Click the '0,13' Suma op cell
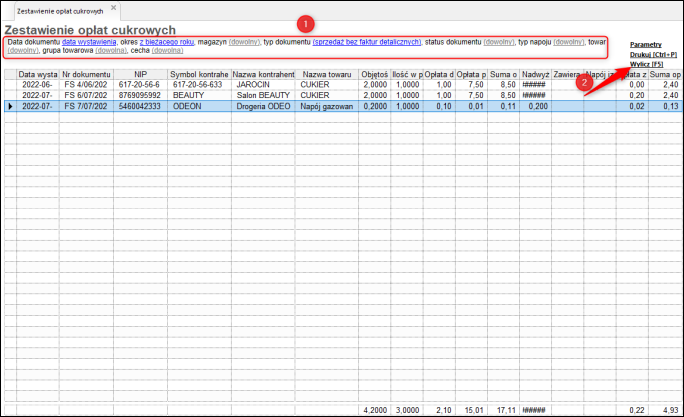Image resolution: width=684 pixels, height=417 pixels. (x=665, y=106)
